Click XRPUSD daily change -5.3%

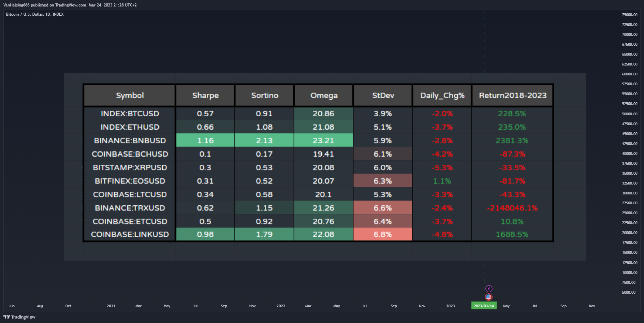coord(442,167)
